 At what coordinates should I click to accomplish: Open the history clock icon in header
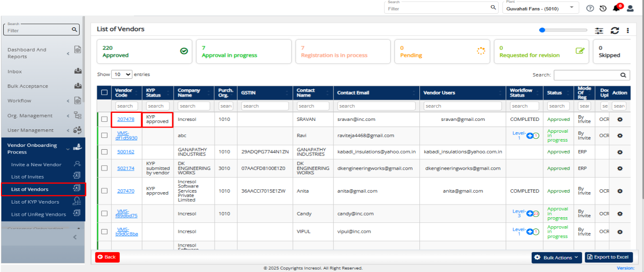(603, 8)
